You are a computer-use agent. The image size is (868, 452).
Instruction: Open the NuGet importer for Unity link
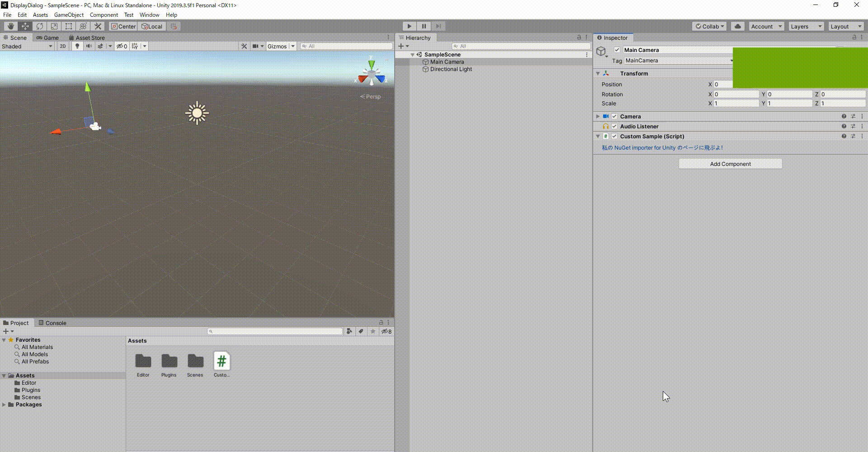click(x=662, y=148)
